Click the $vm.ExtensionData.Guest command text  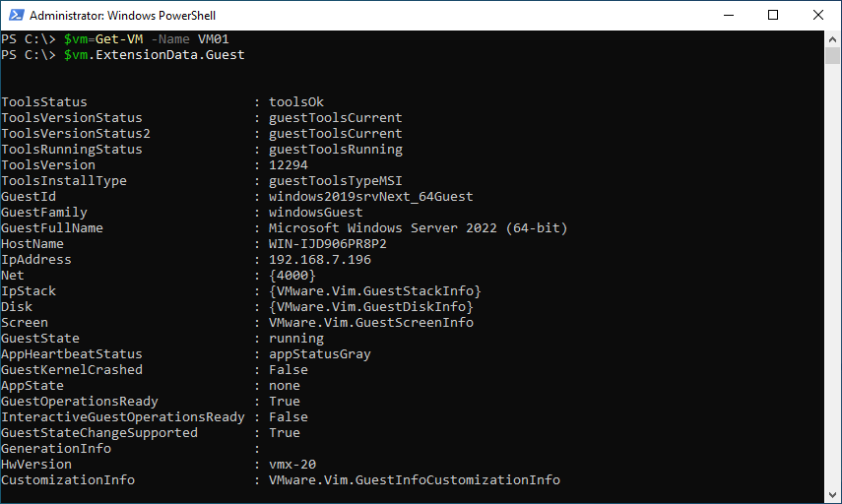pyautogui.click(x=154, y=55)
